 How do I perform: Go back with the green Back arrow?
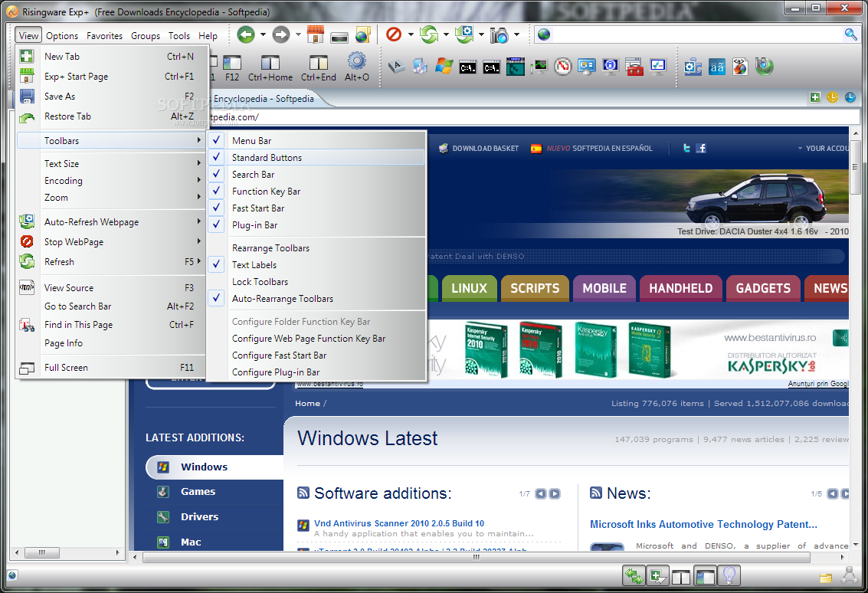[246, 35]
